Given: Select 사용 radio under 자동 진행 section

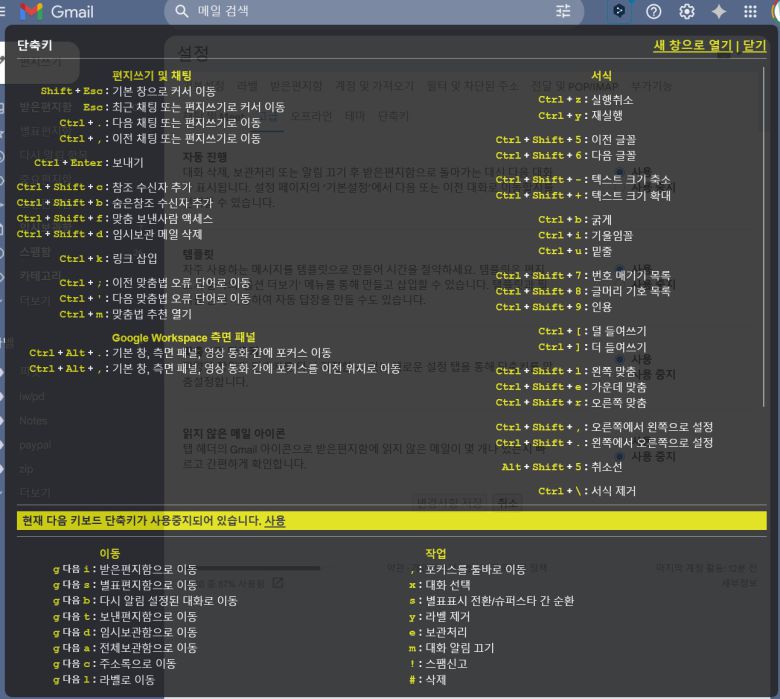Looking at the screenshot, I should point(622,172).
